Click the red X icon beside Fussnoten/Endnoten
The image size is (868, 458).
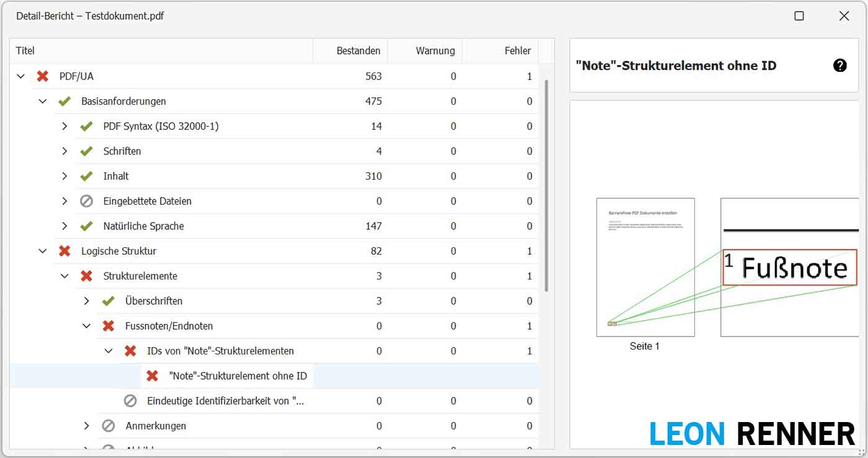pyautogui.click(x=108, y=326)
